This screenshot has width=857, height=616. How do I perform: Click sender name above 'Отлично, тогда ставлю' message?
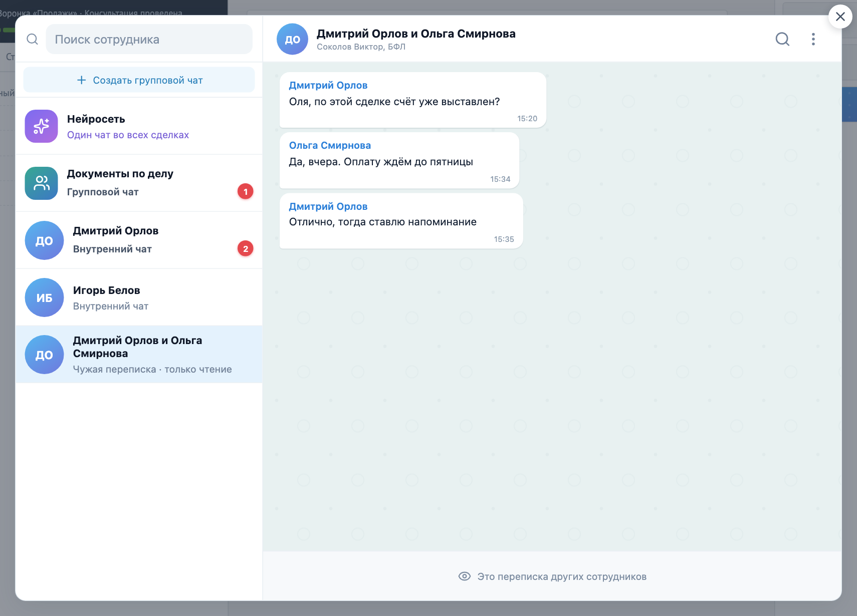(328, 206)
